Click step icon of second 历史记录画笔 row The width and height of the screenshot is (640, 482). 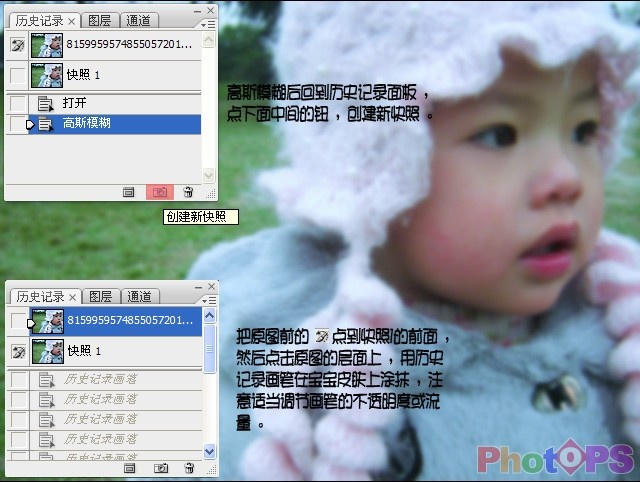click(46, 400)
